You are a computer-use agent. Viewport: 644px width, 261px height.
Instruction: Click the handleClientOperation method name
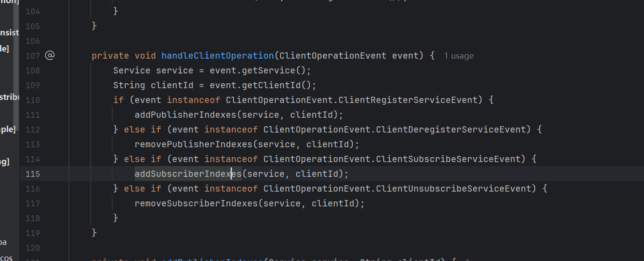tap(217, 56)
